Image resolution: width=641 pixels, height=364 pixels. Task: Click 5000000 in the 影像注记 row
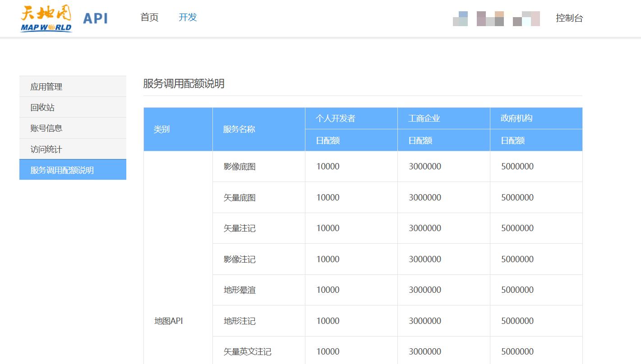(517, 259)
